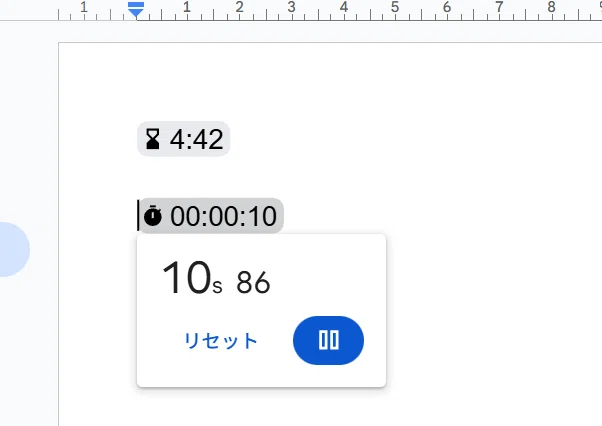The height and width of the screenshot is (426, 602).
Task: Click the リセット reset button
Action: pos(221,340)
